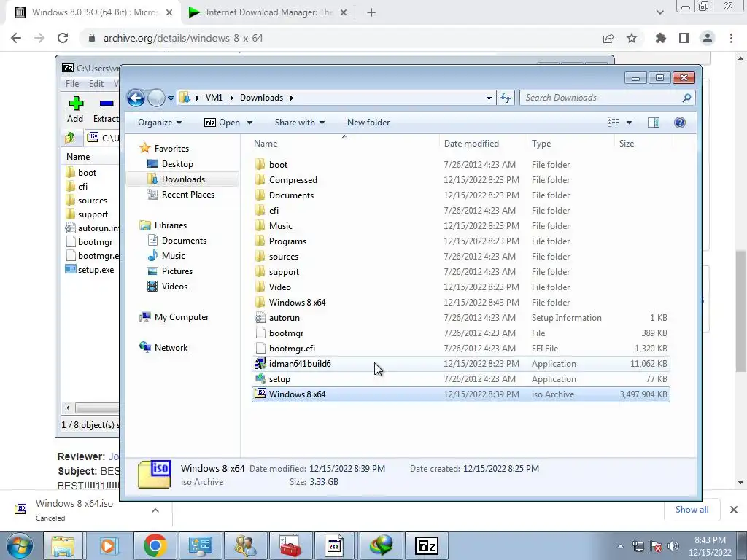Open the Windows Start menu

[20, 545]
